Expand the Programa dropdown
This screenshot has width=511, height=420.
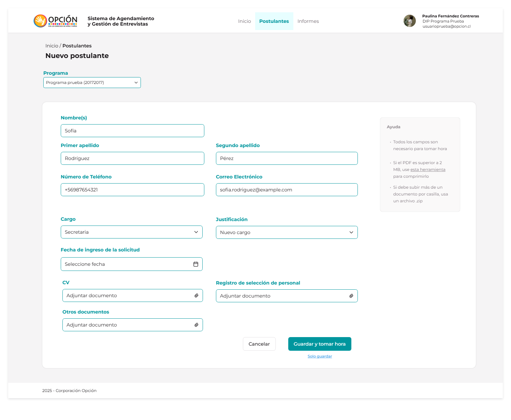pos(92,83)
